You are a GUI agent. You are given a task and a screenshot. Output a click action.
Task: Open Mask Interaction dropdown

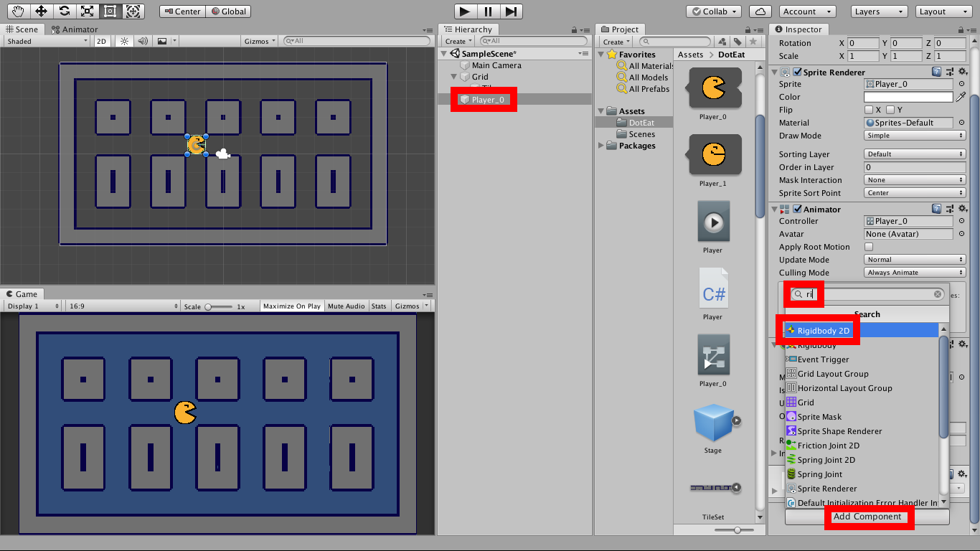click(x=915, y=180)
